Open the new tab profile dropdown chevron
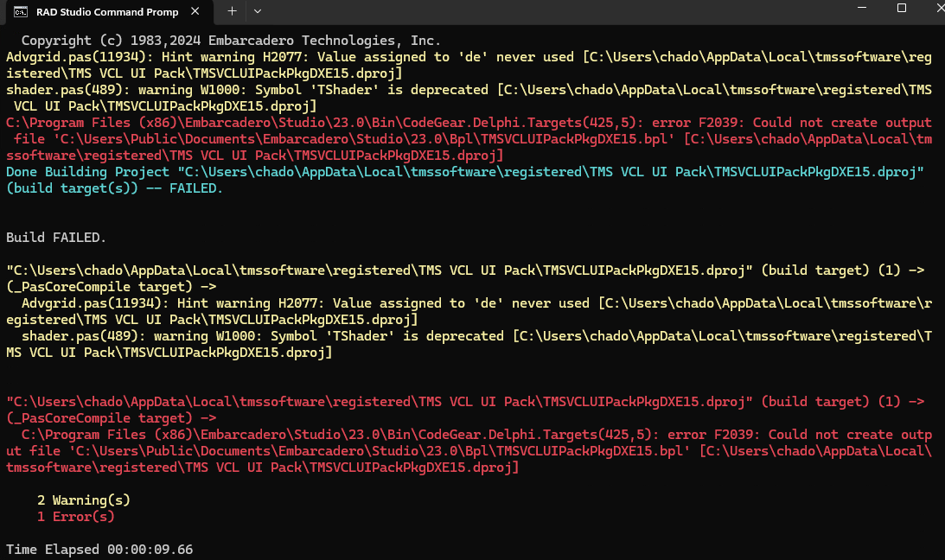Image resolution: width=945 pixels, height=560 pixels. click(258, 11)
